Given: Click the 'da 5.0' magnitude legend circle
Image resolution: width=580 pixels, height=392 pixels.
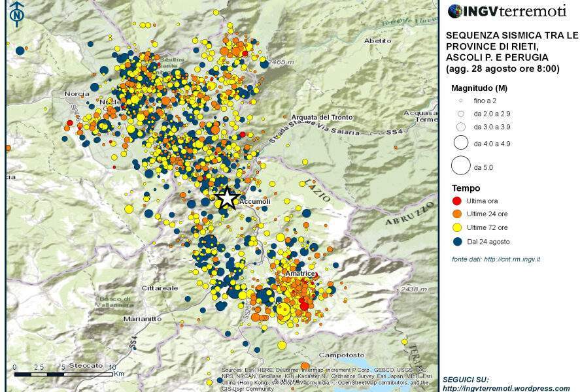Looking at the screenshot, I should [x=460, y=165].
